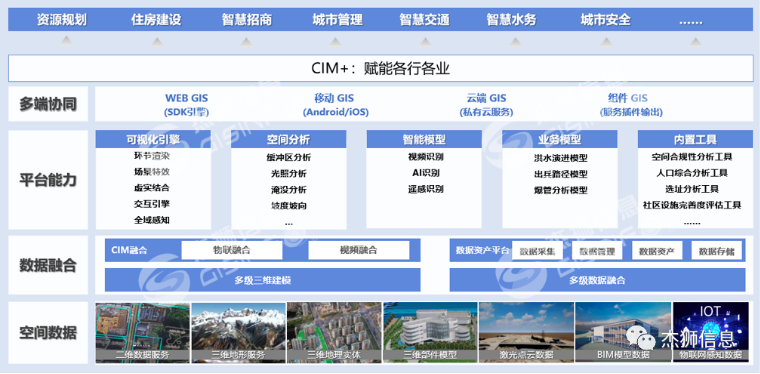
Task: Click the 数据采集 button
Action: click(537, 251)
